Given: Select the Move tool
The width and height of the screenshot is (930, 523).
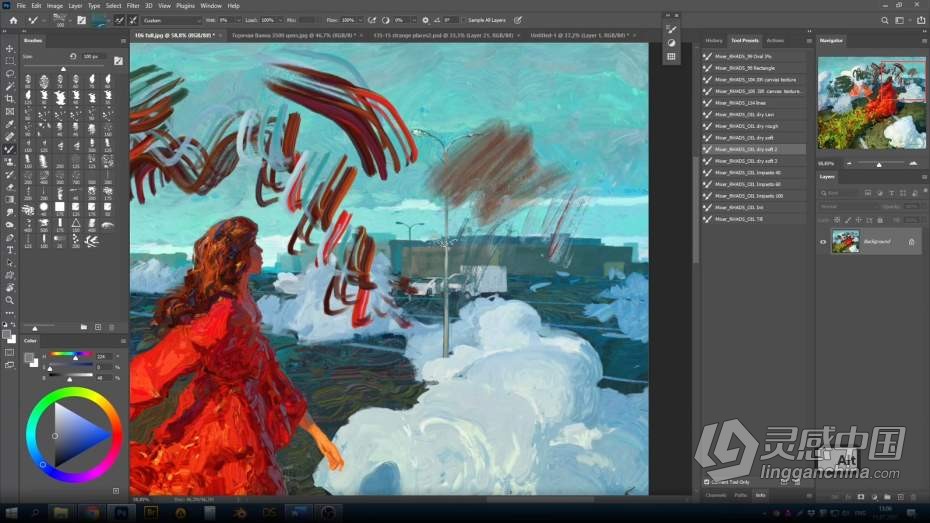Looking at the screenshot, I should tap(9, 48).
